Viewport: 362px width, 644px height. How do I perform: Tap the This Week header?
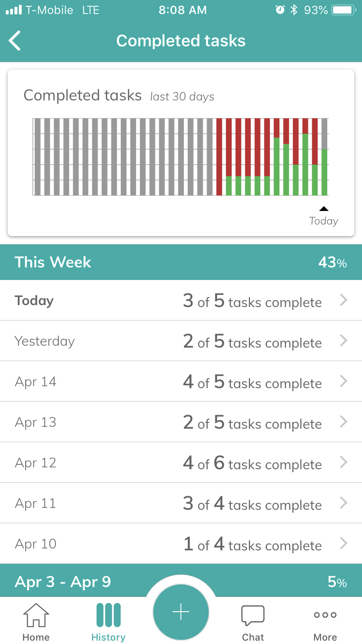point(181,262)
